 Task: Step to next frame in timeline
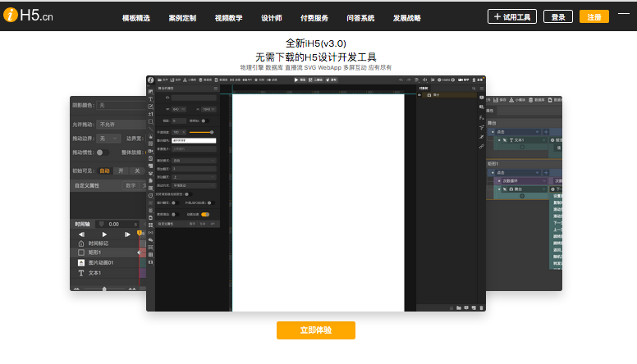[x=127, y=234]
